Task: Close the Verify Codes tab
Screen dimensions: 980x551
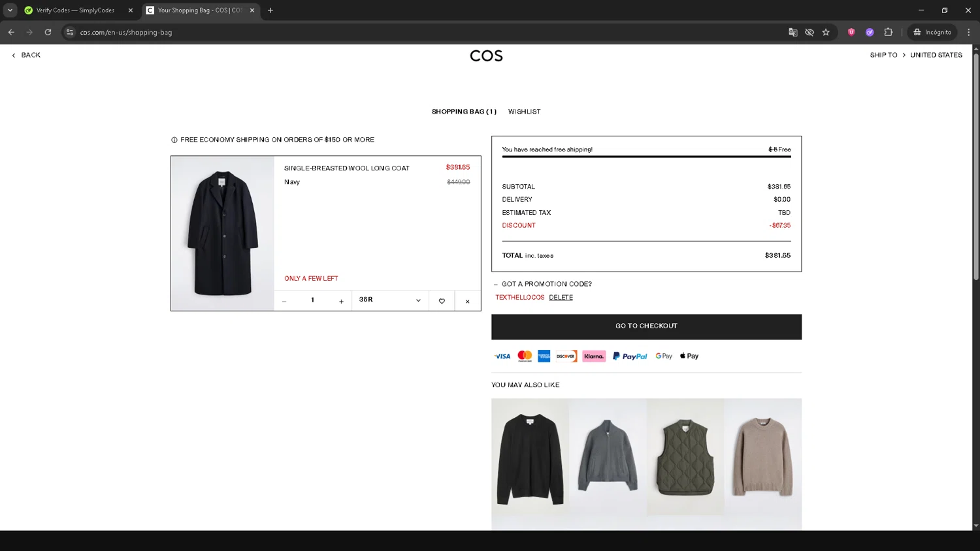Action: click(131, 10)
